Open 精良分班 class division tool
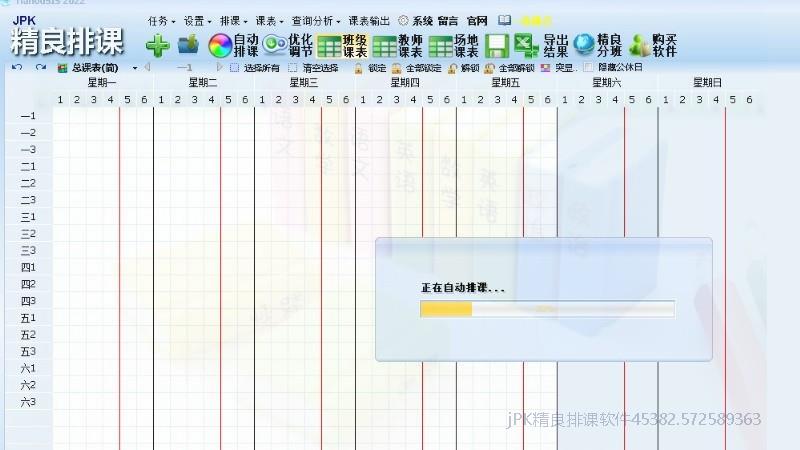 [x=597, y=45]
